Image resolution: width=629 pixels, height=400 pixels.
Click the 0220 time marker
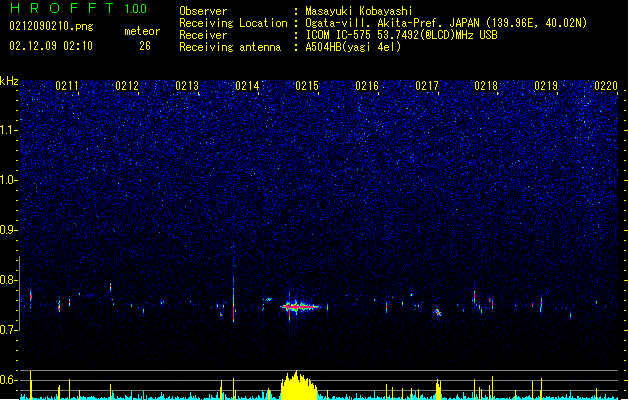[606, 86]
